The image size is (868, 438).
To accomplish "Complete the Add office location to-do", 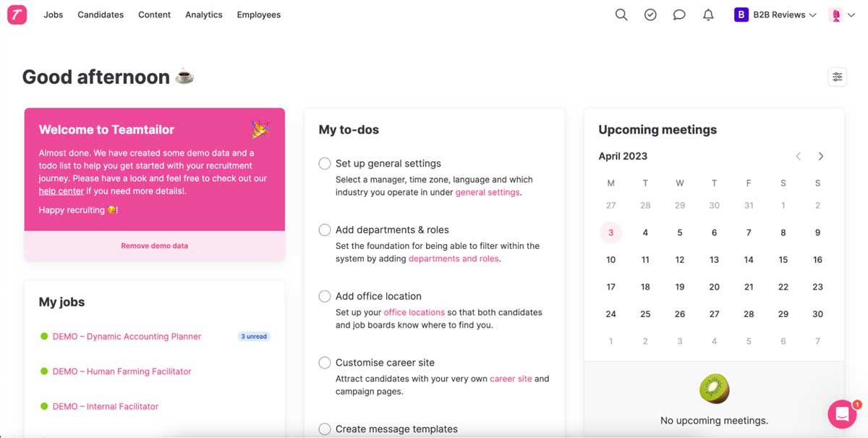I will coord(324,295).
